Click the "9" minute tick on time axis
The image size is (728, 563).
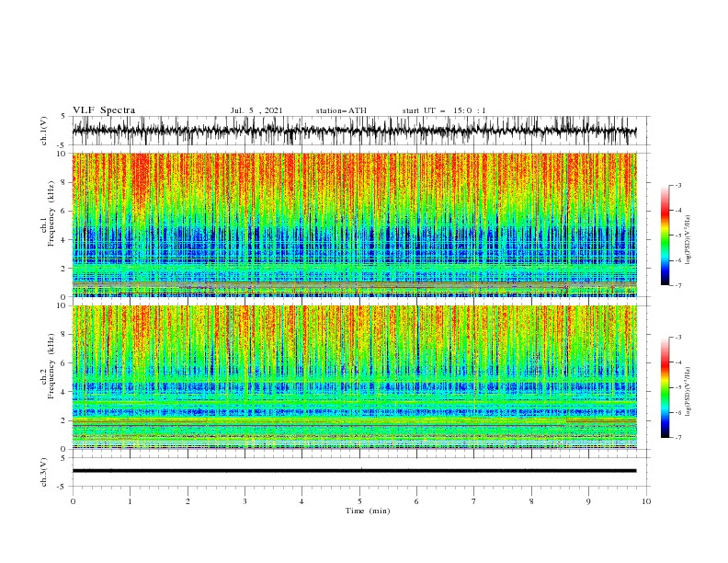588,501
